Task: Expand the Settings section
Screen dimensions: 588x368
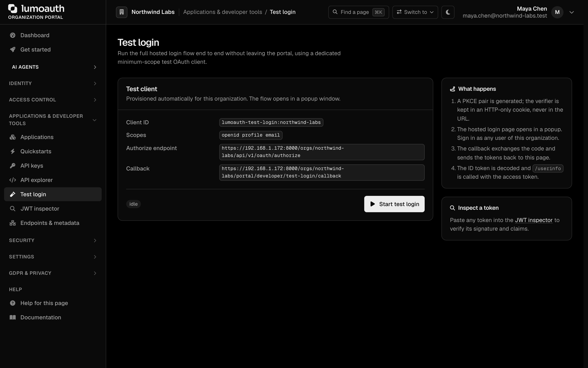Action: [53, 257]
